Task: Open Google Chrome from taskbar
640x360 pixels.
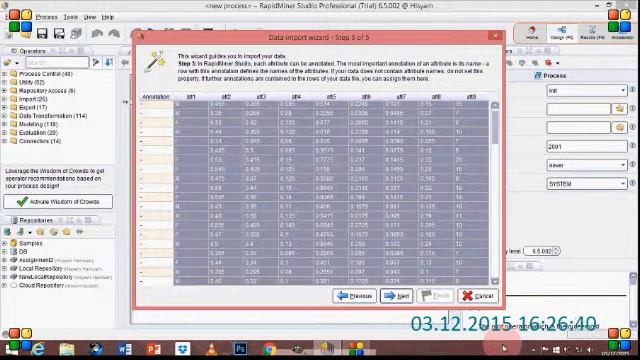Action: (269, 349)
